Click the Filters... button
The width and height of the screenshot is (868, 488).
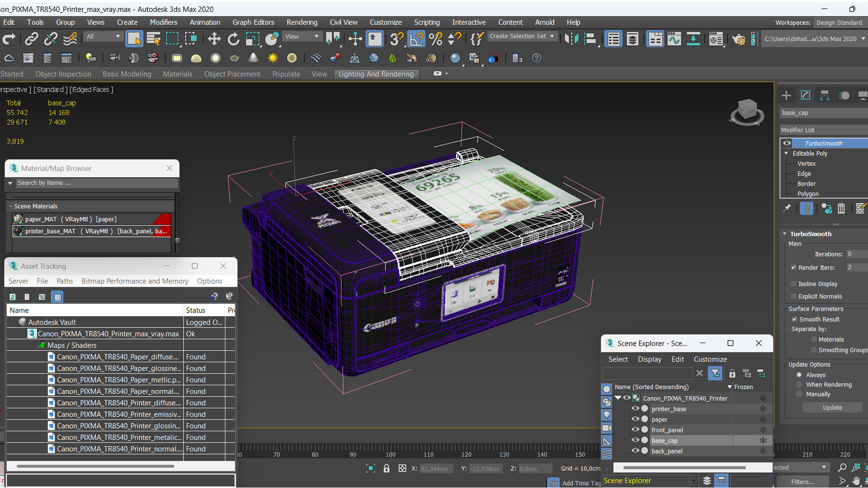(802, 482)
